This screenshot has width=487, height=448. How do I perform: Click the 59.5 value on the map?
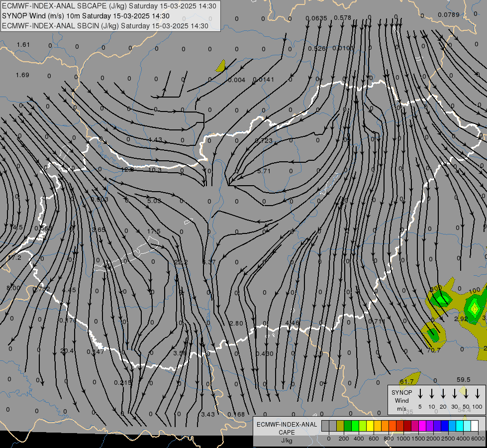pyautogui.click(x=464, y=380)
